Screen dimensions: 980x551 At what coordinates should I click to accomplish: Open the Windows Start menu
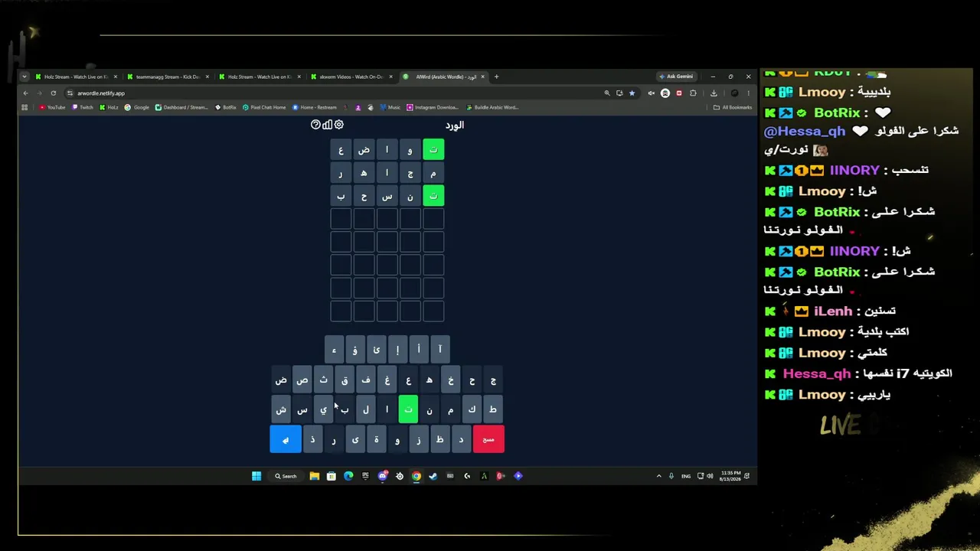click(x=256, y=476)
